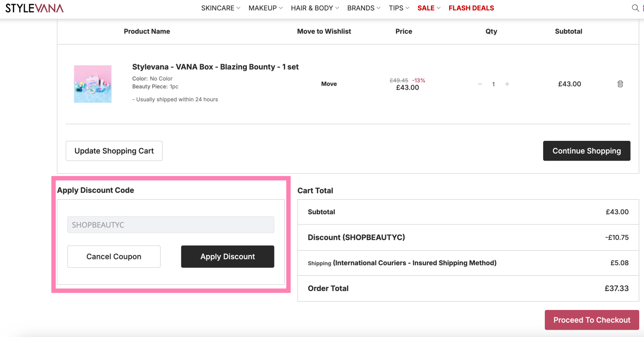Decrease quantity with minus button
The height and width of the screenshot is (337, 644).
click(480, 84)
